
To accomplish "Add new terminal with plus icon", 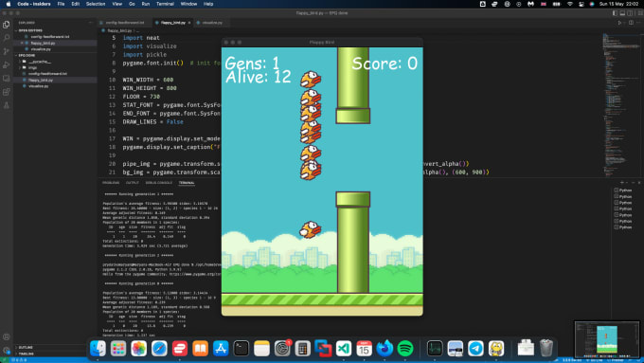I will (x=622, y=182).
